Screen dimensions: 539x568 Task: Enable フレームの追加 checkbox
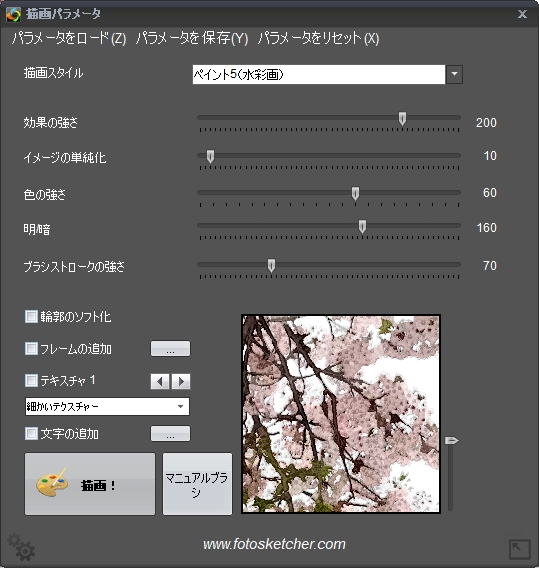click(x=31, y=348)
